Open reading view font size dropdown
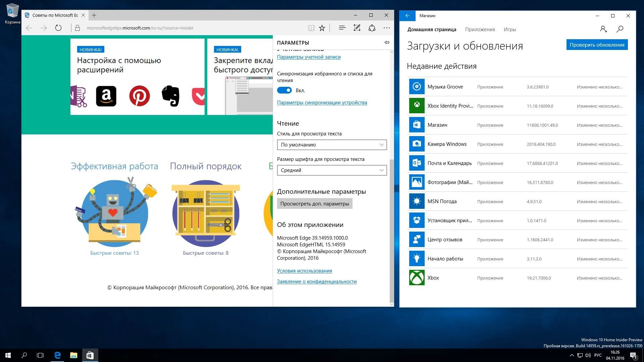644x362 pixels. [x=332, y=170]
